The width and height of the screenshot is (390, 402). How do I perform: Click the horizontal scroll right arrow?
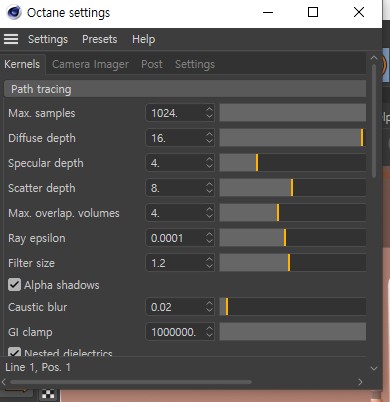pos(360,382)
